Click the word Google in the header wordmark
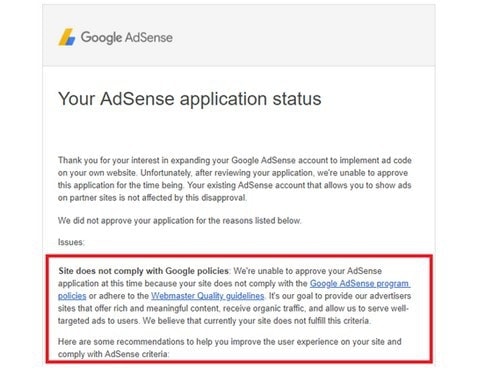 pyautogui.click(x=101, y=38)
